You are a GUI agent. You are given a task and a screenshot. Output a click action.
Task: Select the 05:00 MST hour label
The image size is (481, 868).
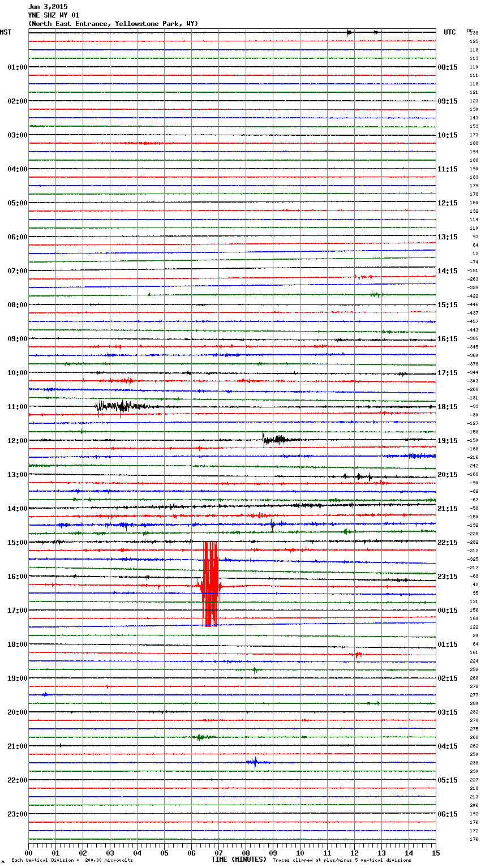click(17, 203)
